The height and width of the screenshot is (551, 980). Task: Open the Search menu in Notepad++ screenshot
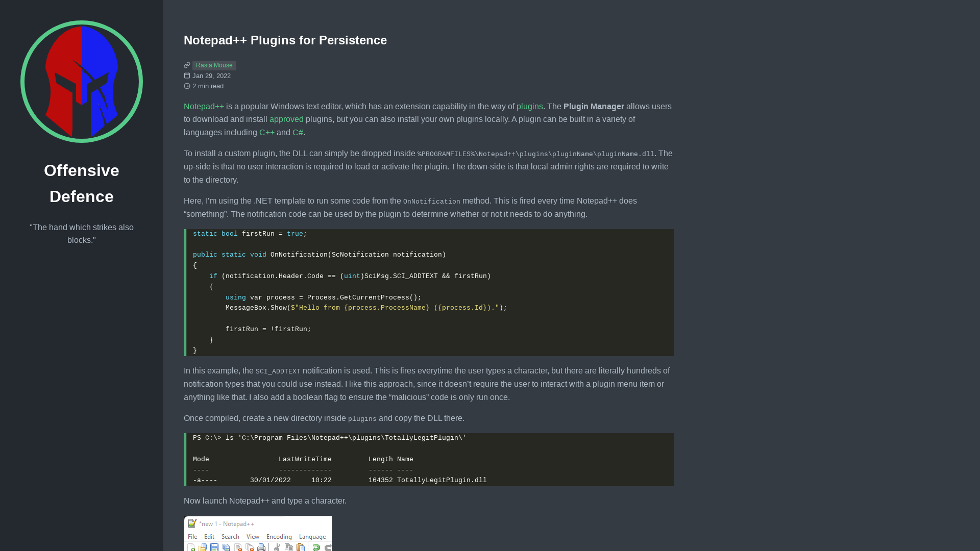[x=230, y=537]
